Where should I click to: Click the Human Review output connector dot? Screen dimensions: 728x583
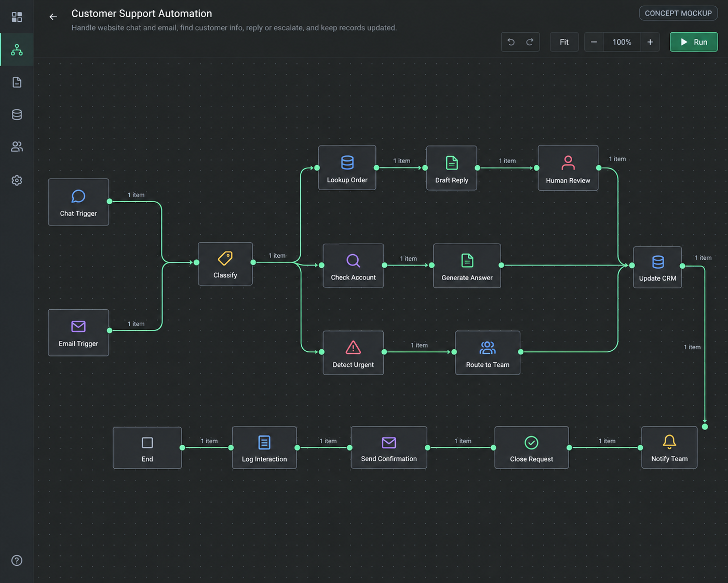(599, 168)
